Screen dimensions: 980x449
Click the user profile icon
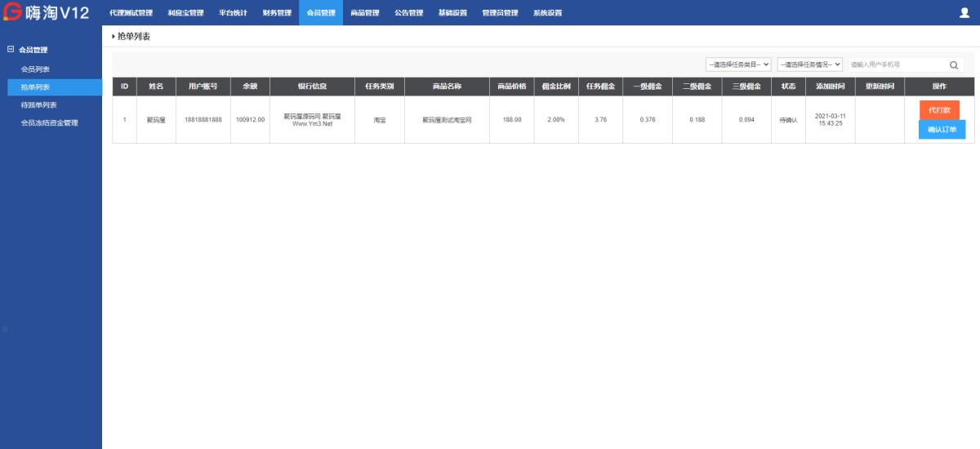point(964,13)
